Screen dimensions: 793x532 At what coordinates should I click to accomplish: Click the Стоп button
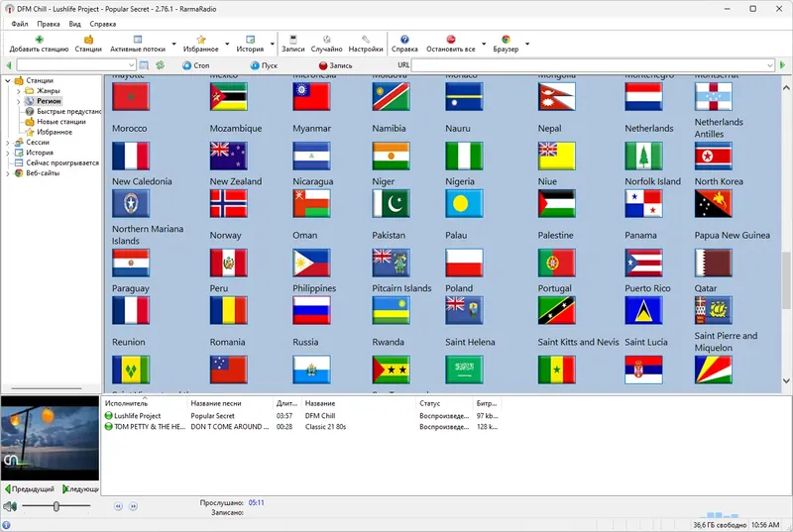pos(196,65)
